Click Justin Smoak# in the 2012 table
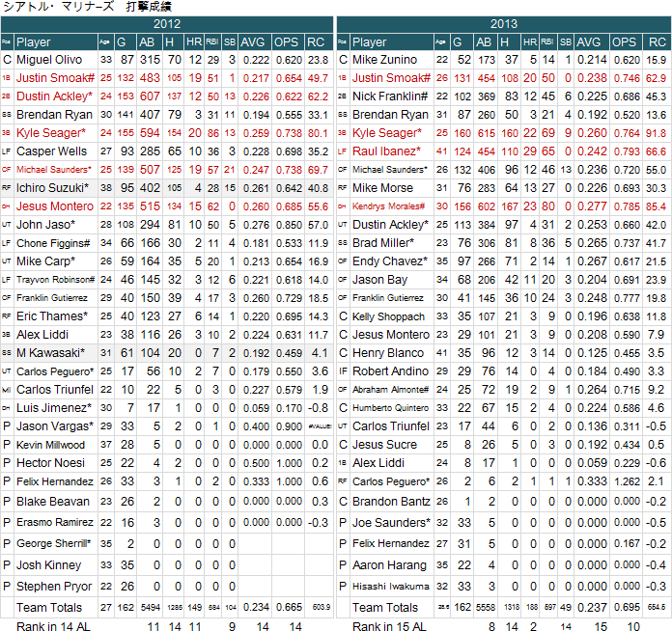 click(x=55, y=78)
